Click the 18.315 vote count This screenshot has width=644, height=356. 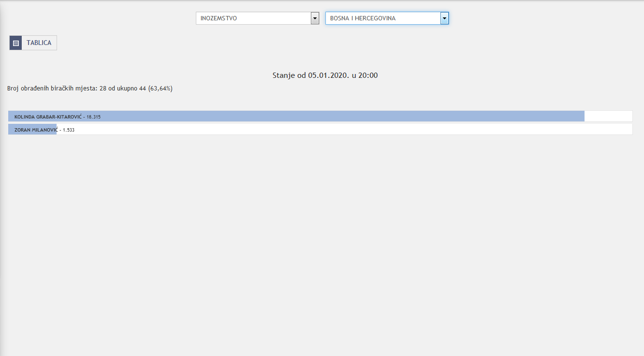coord(93,117)
